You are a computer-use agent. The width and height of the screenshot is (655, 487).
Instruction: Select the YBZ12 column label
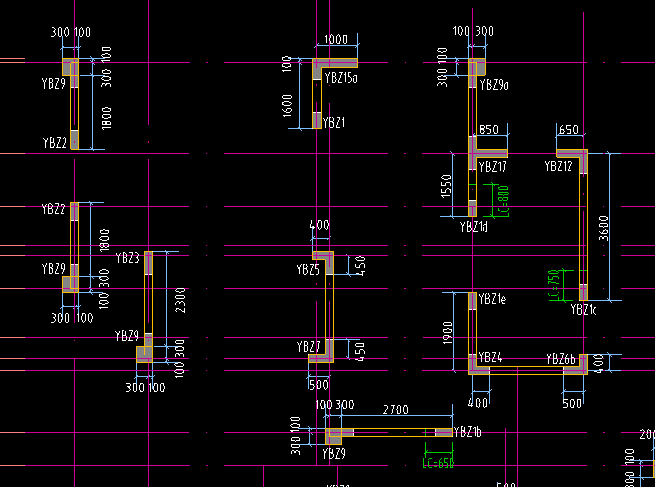(559, 166)
